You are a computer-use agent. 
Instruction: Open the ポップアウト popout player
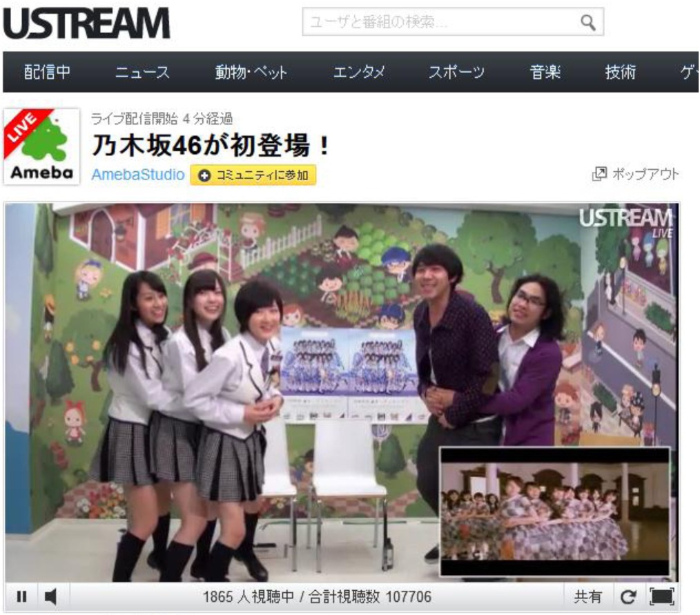coord(636,175)
